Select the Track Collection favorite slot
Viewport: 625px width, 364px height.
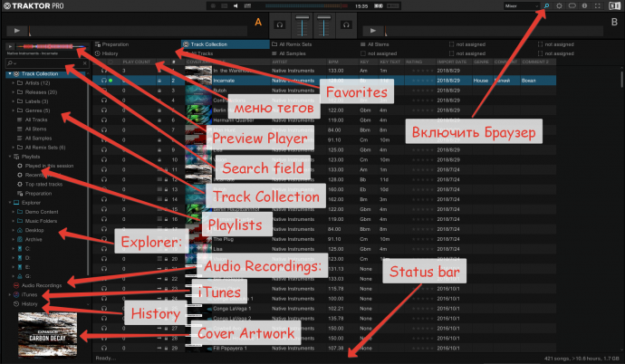226,44
